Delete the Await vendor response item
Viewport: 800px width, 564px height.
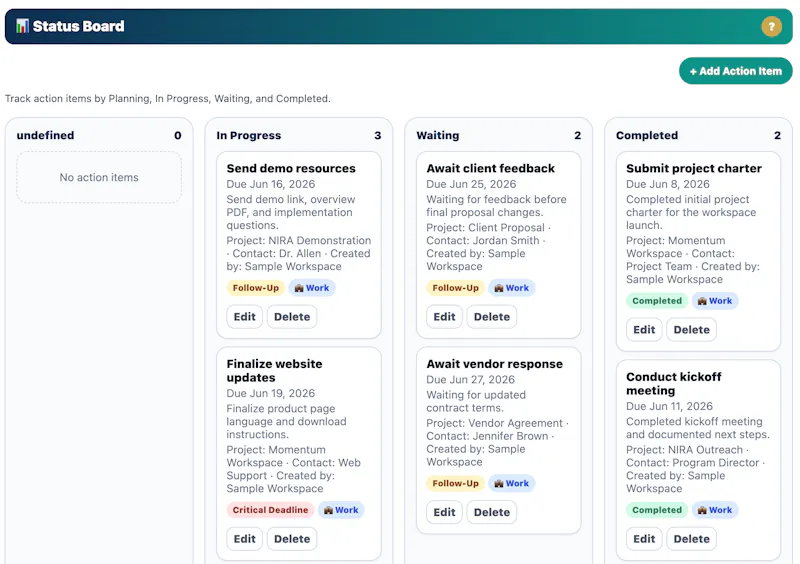492,512
